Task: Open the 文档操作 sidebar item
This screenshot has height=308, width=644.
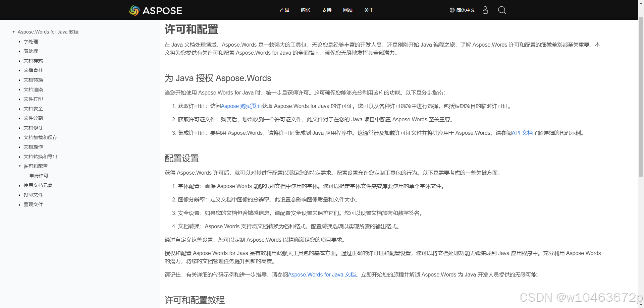Action: point(33,147)
